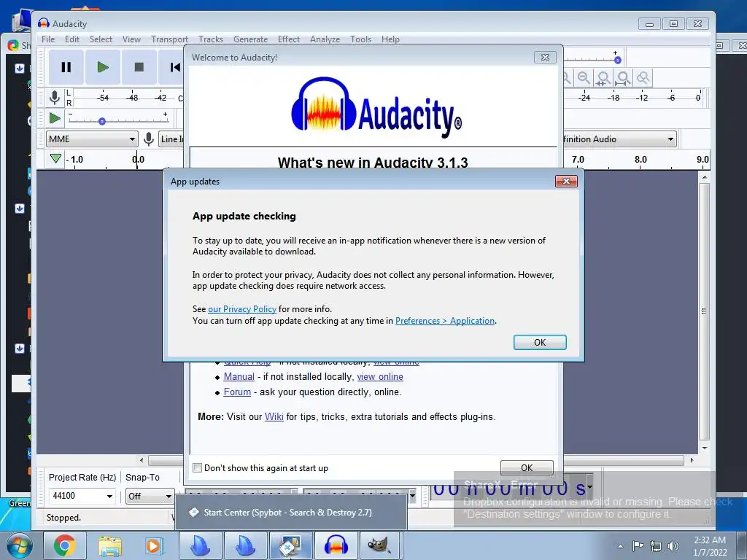Click the Audacity headphones icon on taskbar
Screen dimensions: 747x560
[336, 545]
